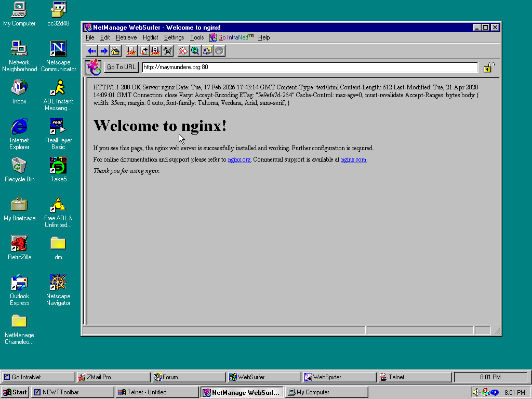The height and width of the screenshot is (399, 532).
Task: Click the Forward navigation arrow
Action: click(103, 50)
